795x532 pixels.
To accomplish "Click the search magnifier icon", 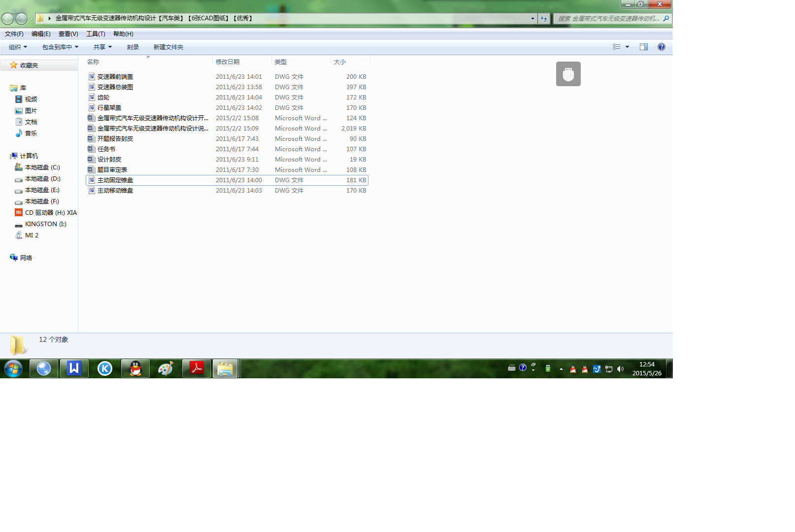I will pos(666,19).
